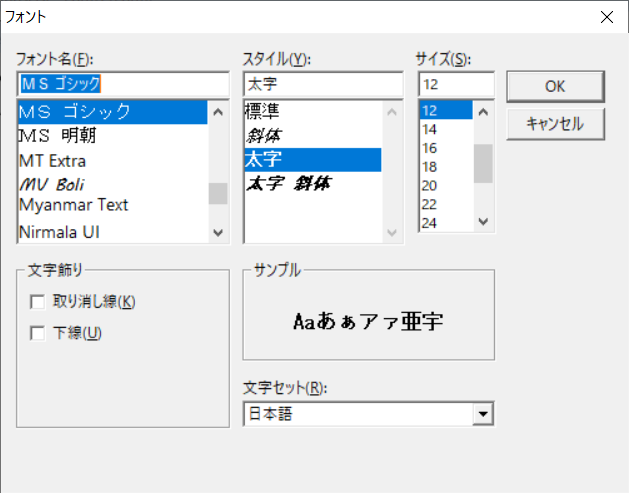Select size 14
Image resolution: width=629 pixels, height=493 pixels.
(446, 129)
